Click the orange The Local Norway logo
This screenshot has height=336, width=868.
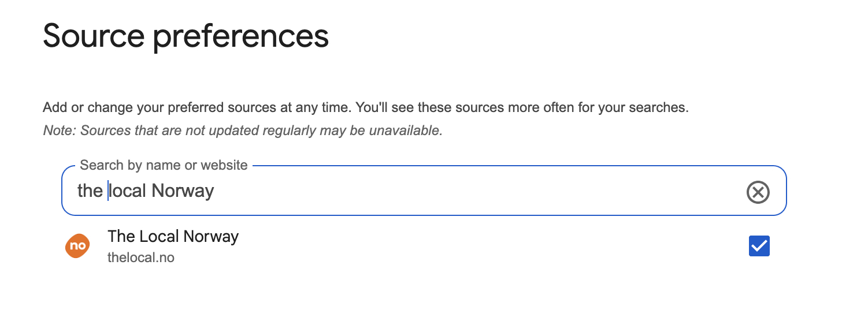pos(77,246)
